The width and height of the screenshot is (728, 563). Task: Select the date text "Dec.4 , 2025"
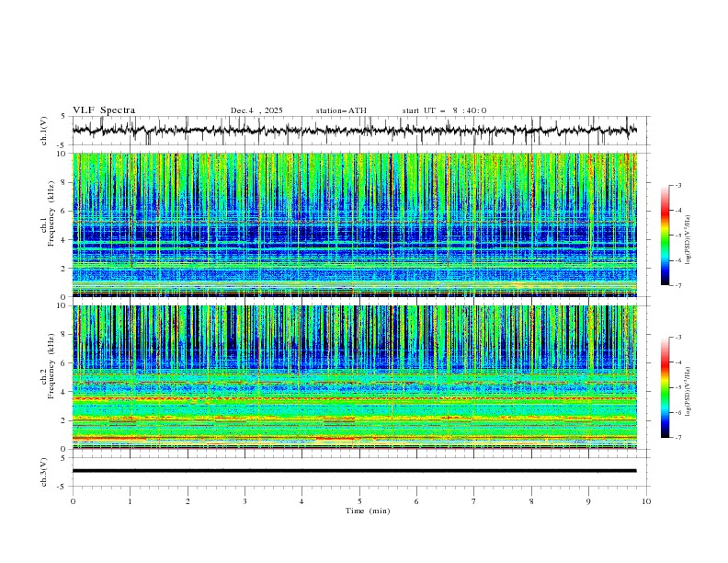[x=256, y=110]
